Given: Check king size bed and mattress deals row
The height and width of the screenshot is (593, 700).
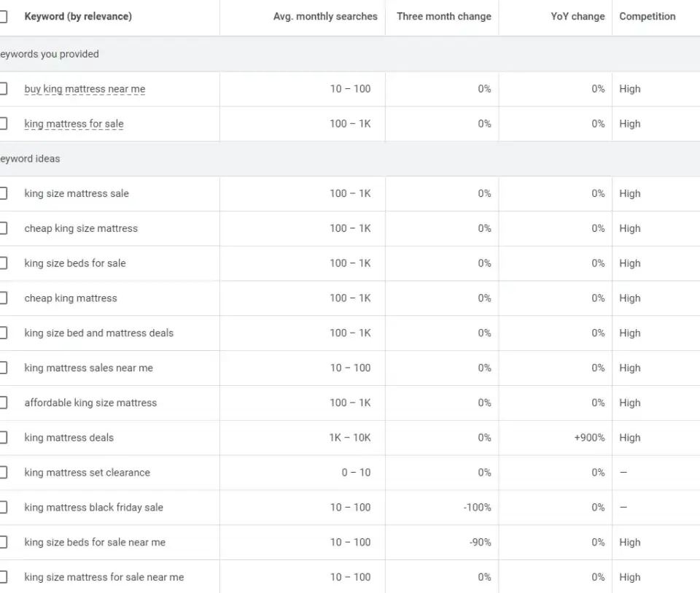Looking at the screenshot, I should (x=3, y=333).
